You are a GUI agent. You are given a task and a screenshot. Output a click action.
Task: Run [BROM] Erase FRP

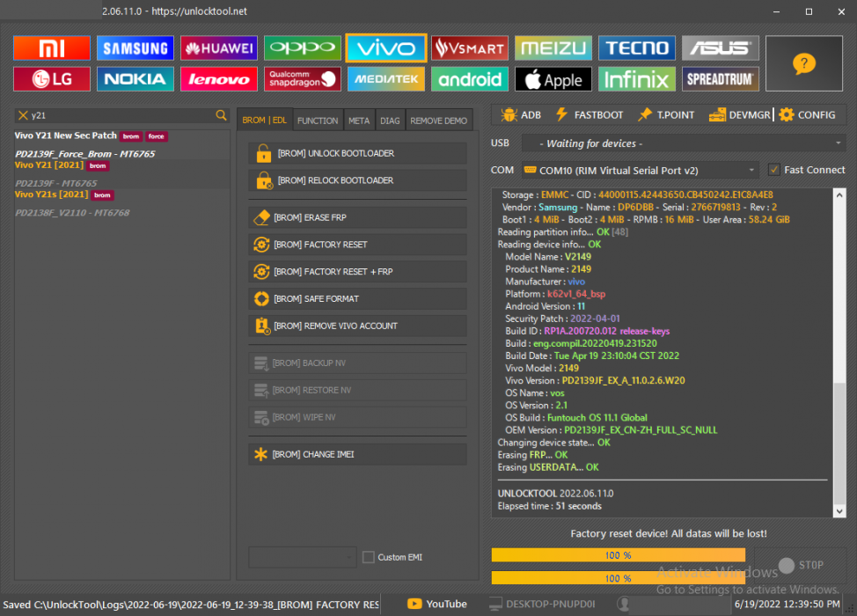tap(357, 217)
